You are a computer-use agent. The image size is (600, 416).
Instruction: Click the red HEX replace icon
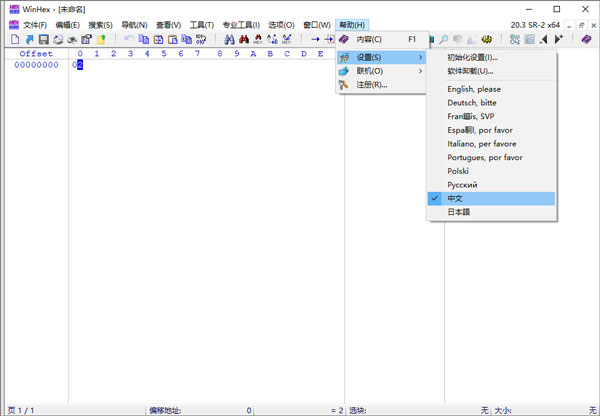258,39
